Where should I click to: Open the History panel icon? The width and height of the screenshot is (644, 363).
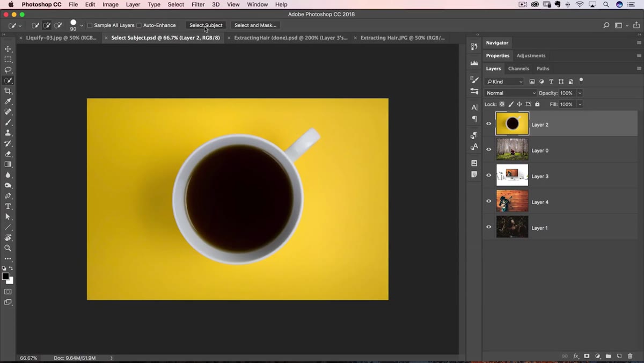pos(474,47)
